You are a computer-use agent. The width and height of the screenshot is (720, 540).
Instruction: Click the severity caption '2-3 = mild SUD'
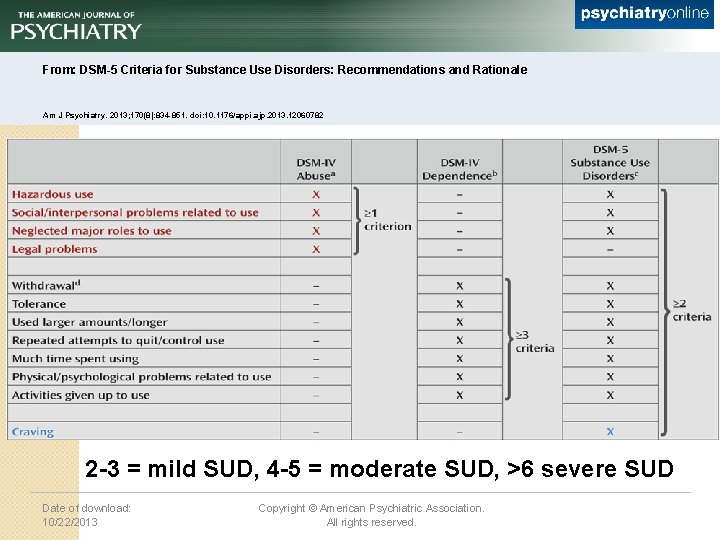coord(169,469)
